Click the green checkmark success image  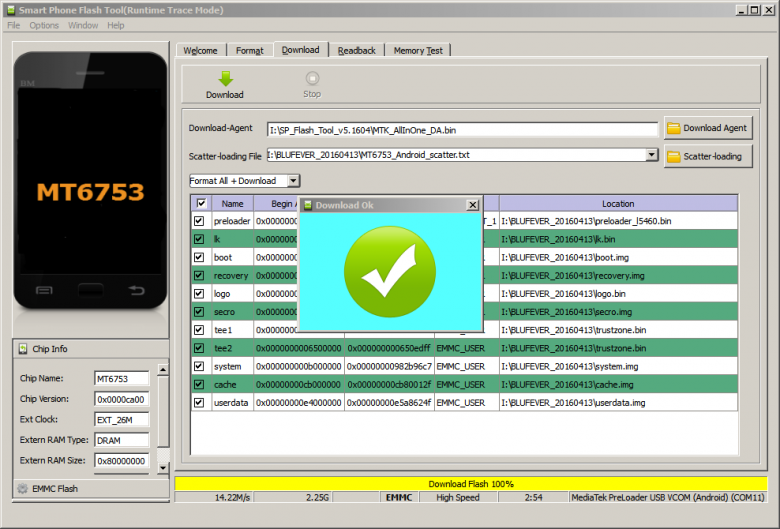(x=390, y=272)
